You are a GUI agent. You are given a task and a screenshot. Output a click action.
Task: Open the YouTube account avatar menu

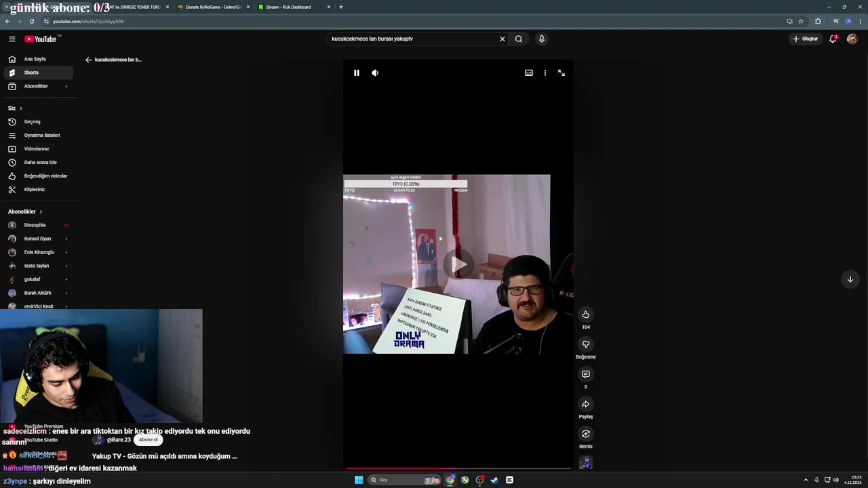point(852,39)
